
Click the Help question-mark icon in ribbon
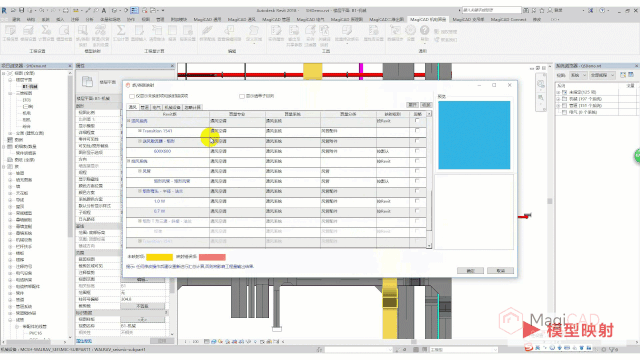click(x=424, y=30)
